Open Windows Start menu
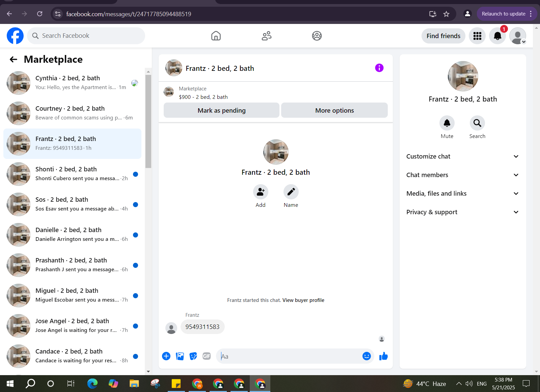 [10, 384]
